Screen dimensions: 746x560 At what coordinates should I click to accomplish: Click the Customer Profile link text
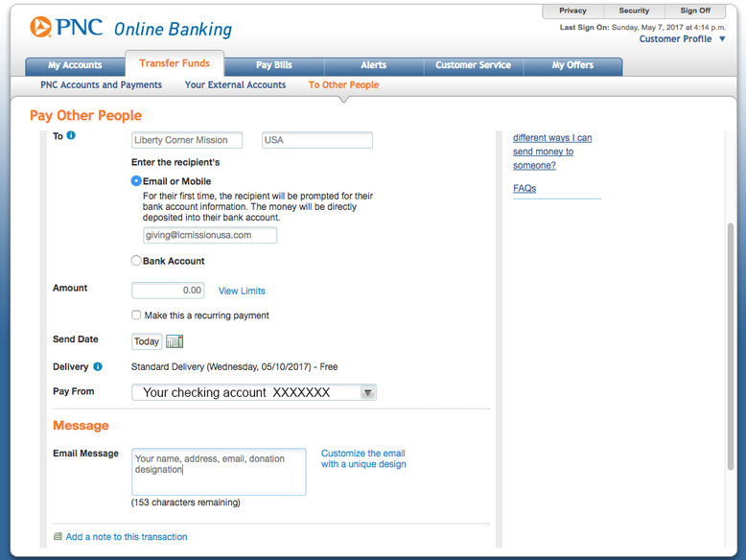click(675, 39)
